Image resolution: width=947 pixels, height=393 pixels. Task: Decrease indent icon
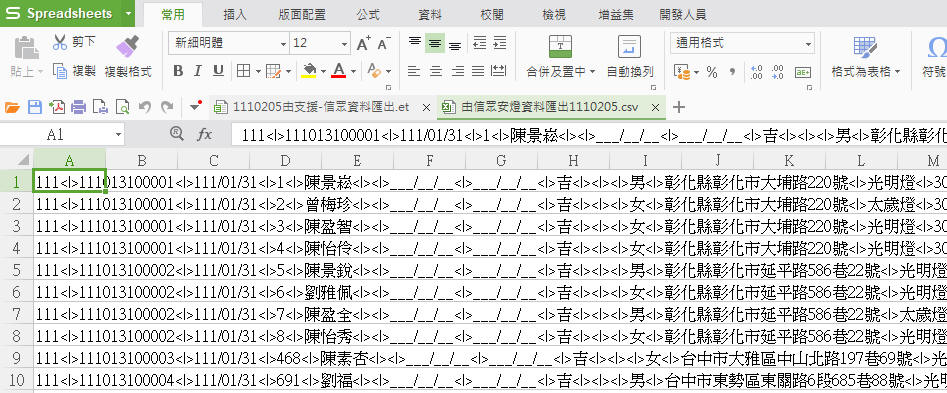[480, 43]
